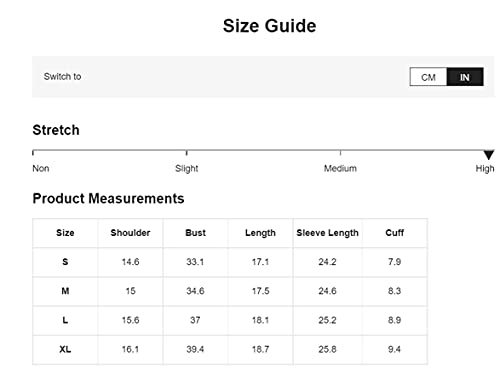Click the Non stretch label
Screen dimensions: 500x380
[x=41, y=168]
